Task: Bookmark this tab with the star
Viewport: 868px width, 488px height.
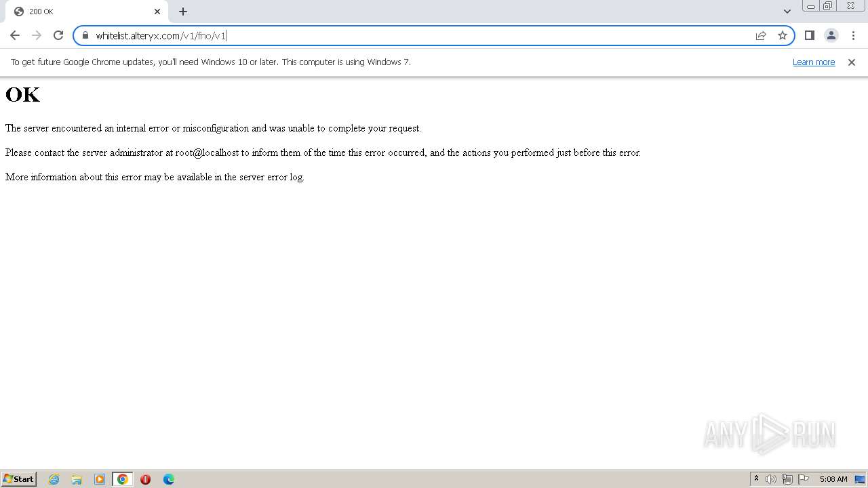Action: click(783, 35)
